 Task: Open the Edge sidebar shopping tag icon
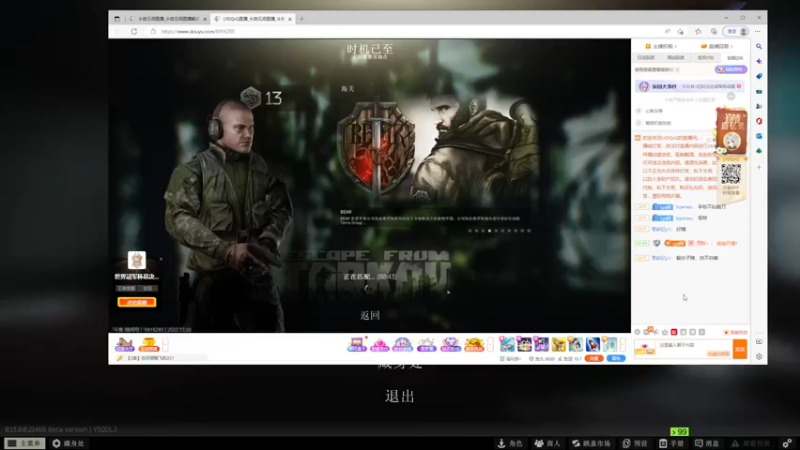tap(759, 76)
